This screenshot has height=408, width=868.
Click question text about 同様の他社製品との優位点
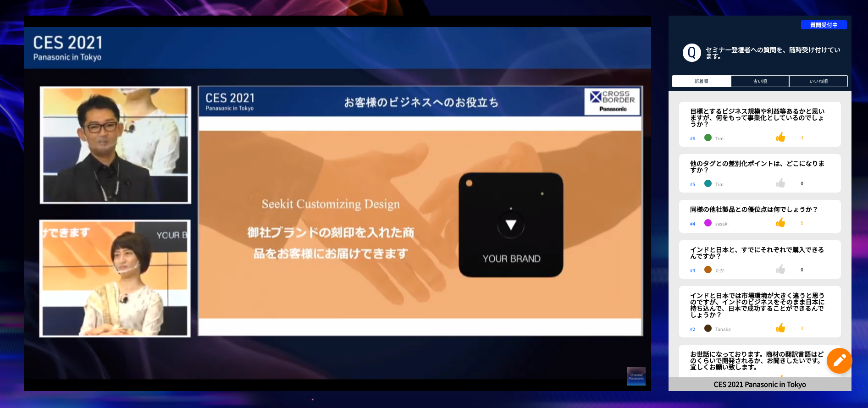pyautogui.click(x=754, y=209)
